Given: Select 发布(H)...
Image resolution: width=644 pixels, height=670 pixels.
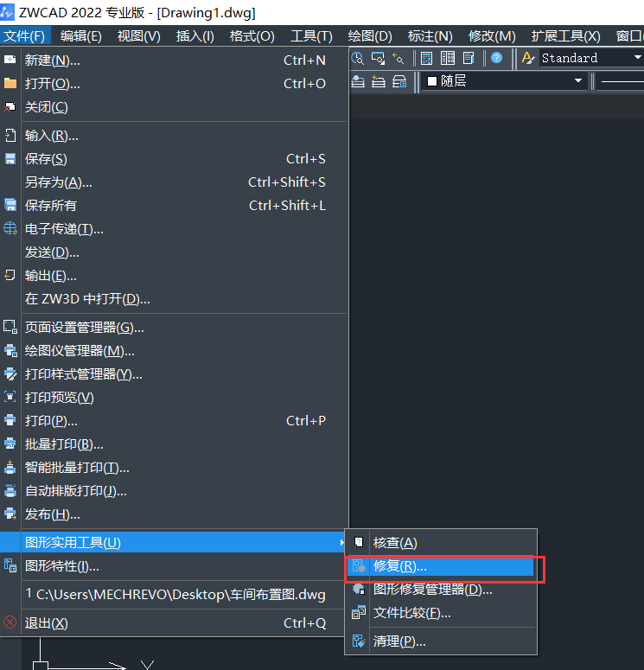Looking at the screenshot, I should click(x=173, y=514).
